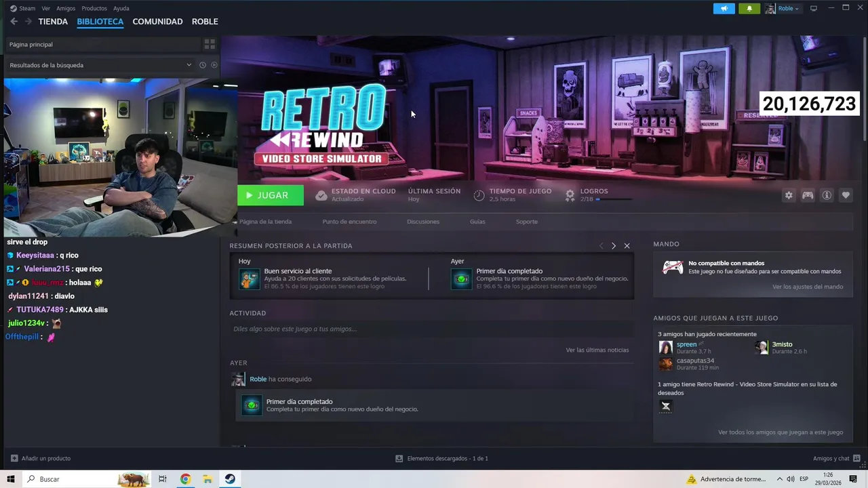The height and width of the screenshot is (488, 868).
Task: Show next post-game summary arrow
Action: (614, 246)
